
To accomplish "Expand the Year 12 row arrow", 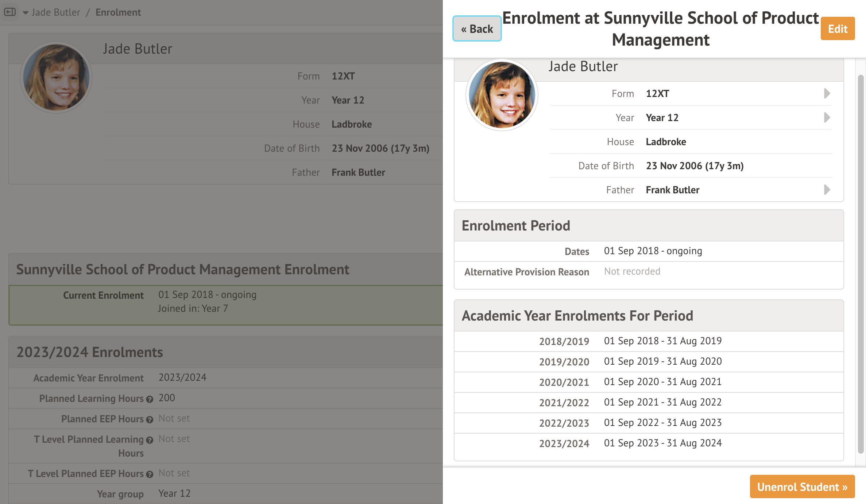I will click(x=827, y=118).
